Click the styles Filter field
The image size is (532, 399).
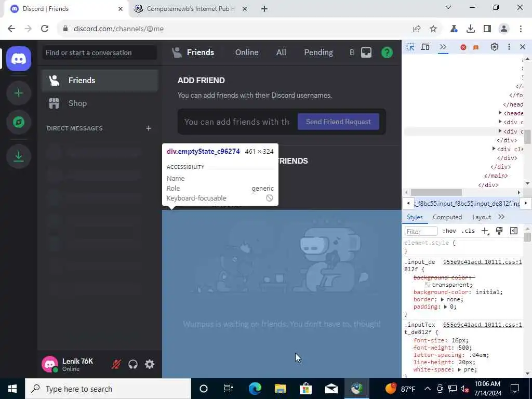(421, 231)
